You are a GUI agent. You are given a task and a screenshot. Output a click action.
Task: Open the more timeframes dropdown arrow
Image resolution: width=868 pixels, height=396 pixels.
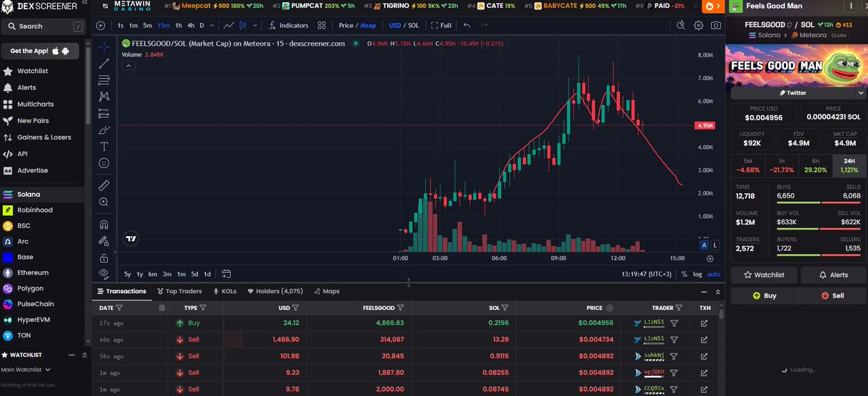(213, 25)
